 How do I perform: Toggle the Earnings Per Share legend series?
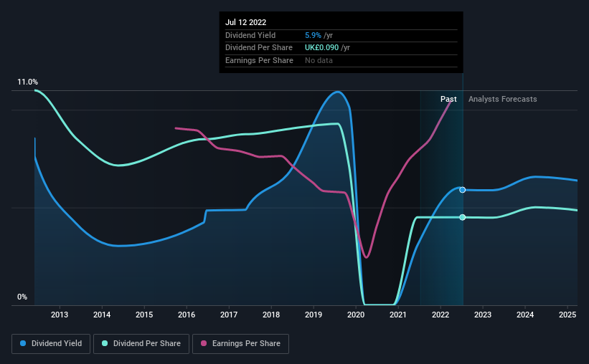click(x=240, y=344)
